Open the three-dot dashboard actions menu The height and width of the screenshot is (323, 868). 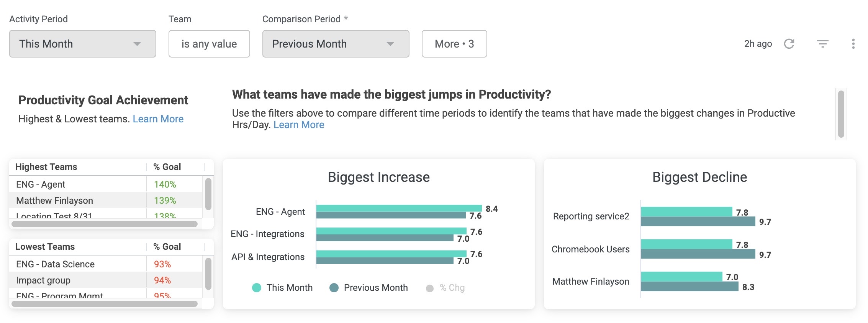[853, 44]
